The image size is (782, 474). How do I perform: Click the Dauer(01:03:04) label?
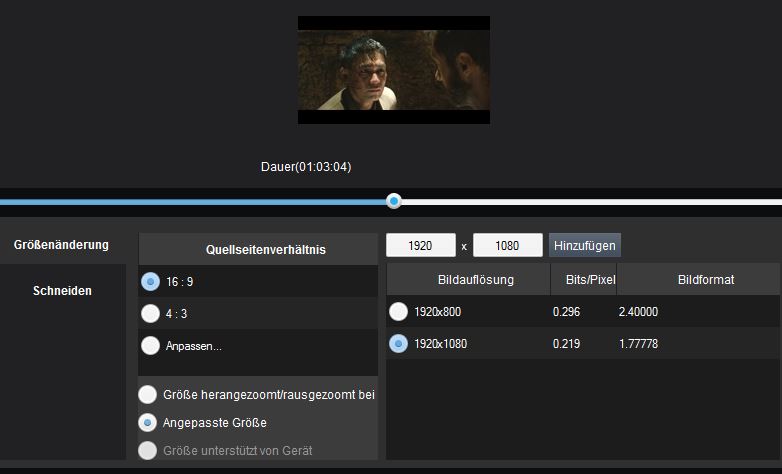click(306, 167)
